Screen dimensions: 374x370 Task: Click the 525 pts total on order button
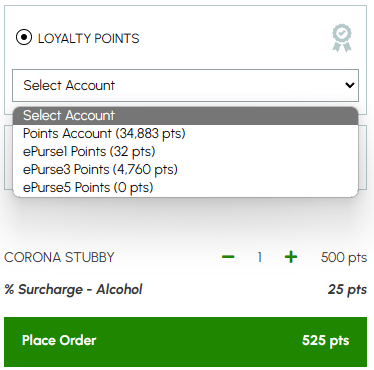click(x=325, y=341)
